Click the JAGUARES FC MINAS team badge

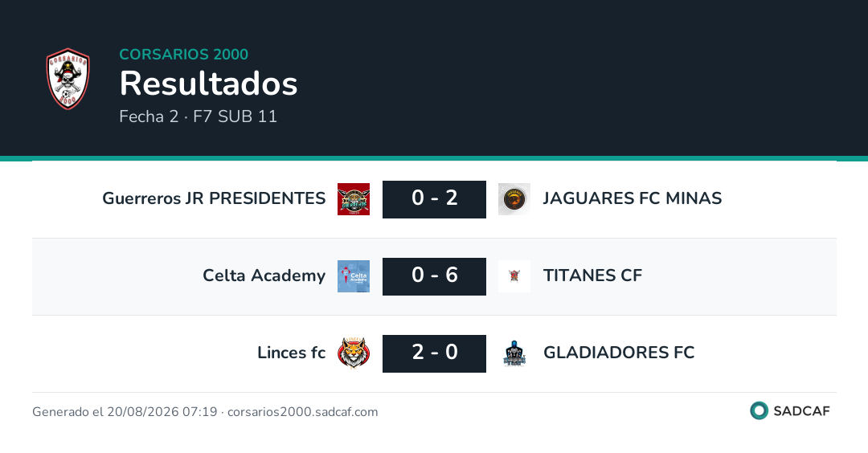[514, 199]
